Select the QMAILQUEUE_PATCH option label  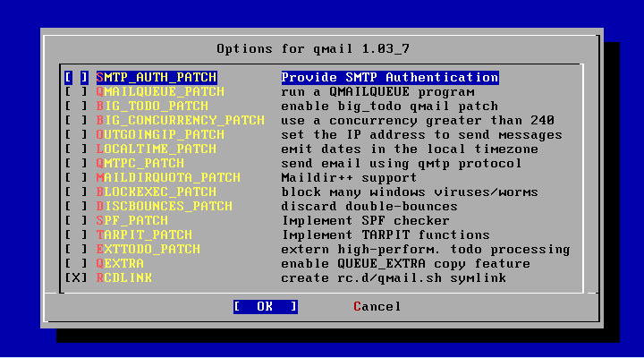click(160, 91)
